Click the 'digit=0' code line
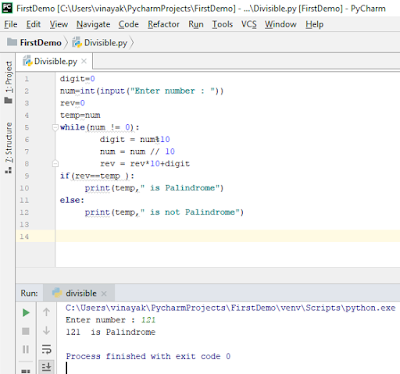This screenshot has width=400, height=374. tap(77, 79)
